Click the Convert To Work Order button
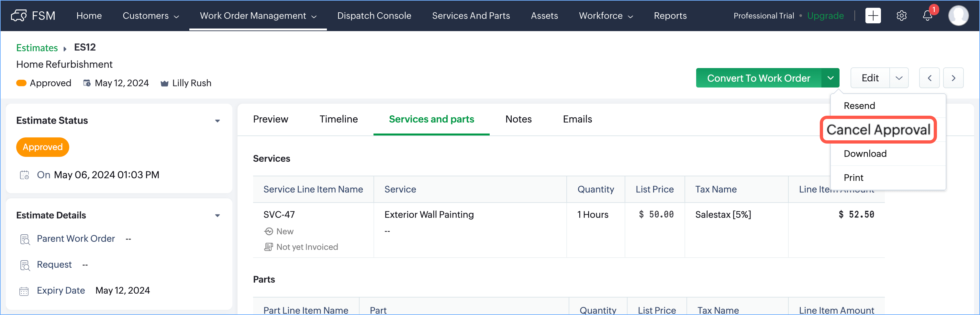 (x=758, y=78)
